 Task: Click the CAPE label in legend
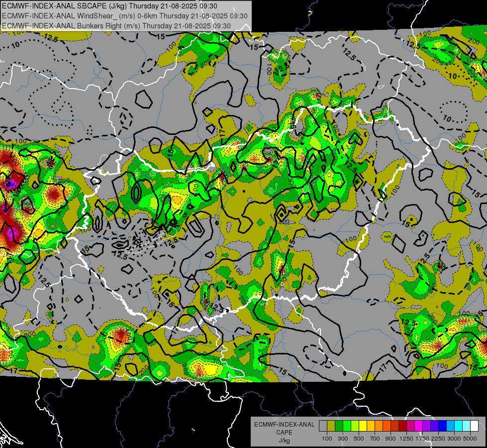pos(284,432)
